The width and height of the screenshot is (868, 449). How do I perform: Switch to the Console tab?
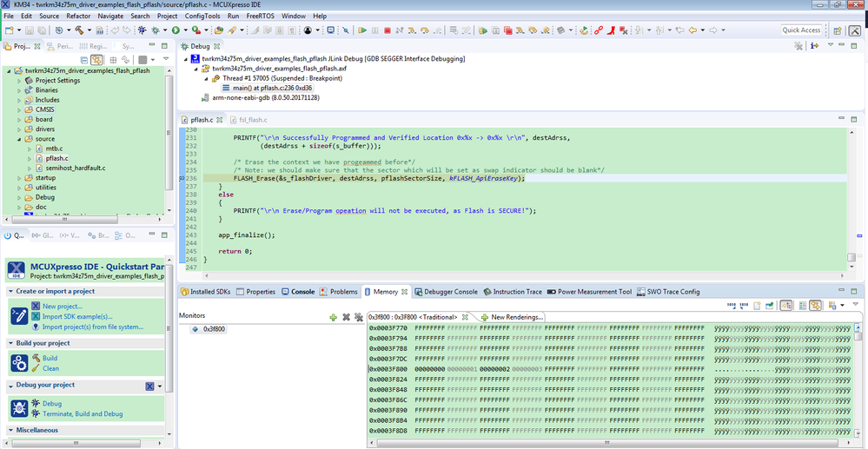point(298,292)
